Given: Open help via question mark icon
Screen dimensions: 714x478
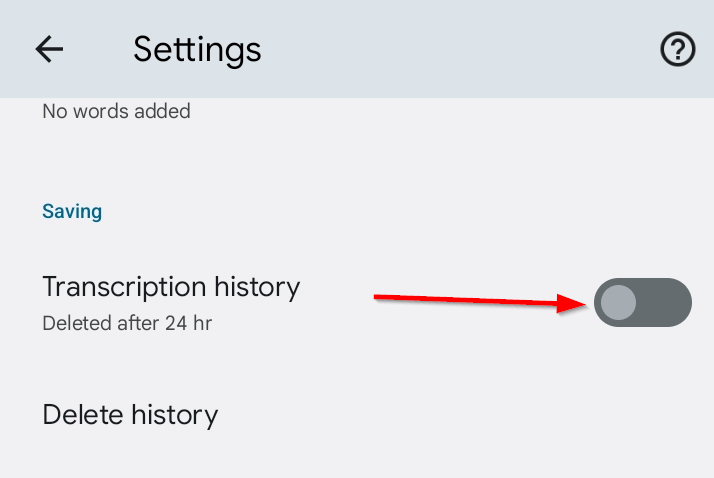Looking at the screenshot, I should [x=678, y=49].
